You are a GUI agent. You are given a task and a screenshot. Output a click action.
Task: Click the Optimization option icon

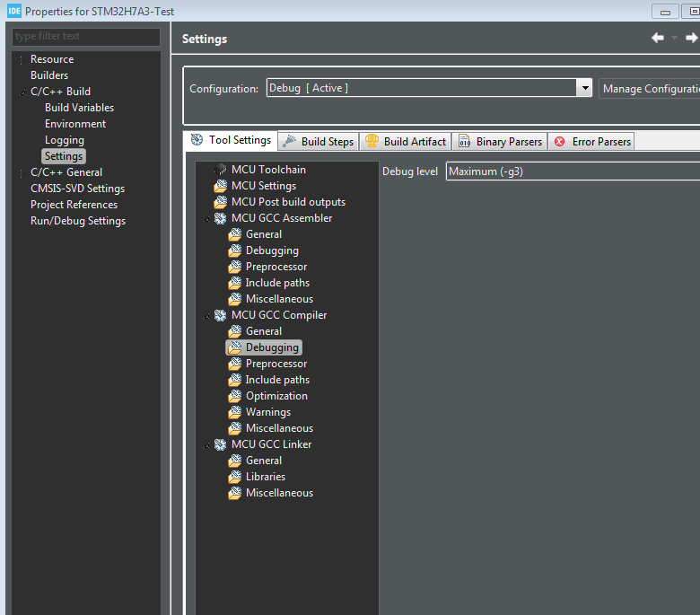coord(235,396)
